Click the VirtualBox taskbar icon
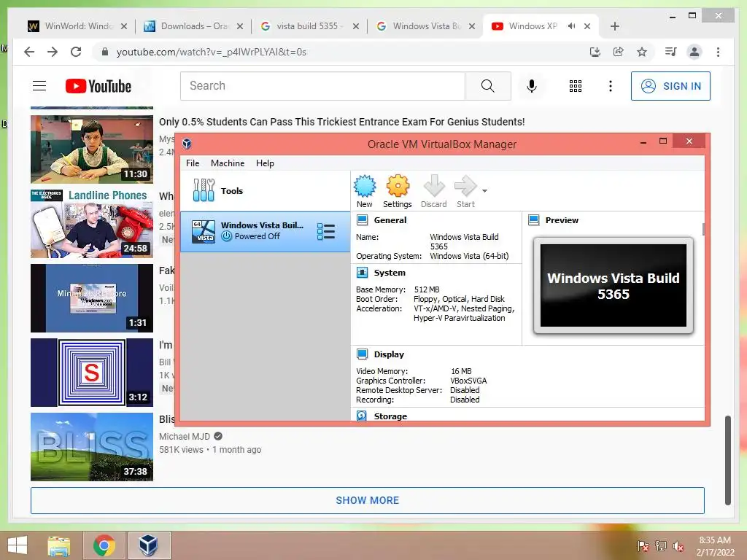 149,545
